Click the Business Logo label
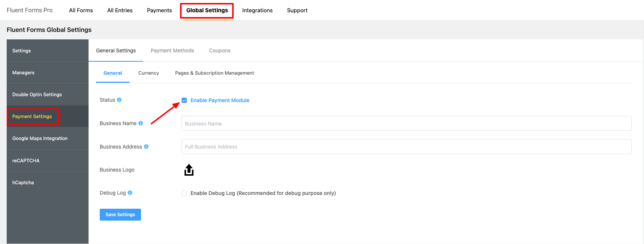Image resolution: width=644 pixels, height=244 pixels. 117,170
